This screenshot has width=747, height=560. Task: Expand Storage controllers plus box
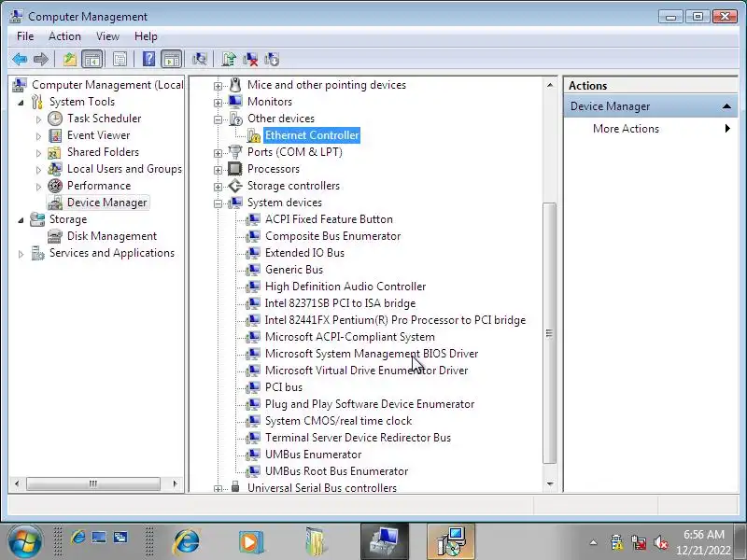[218, 187]
